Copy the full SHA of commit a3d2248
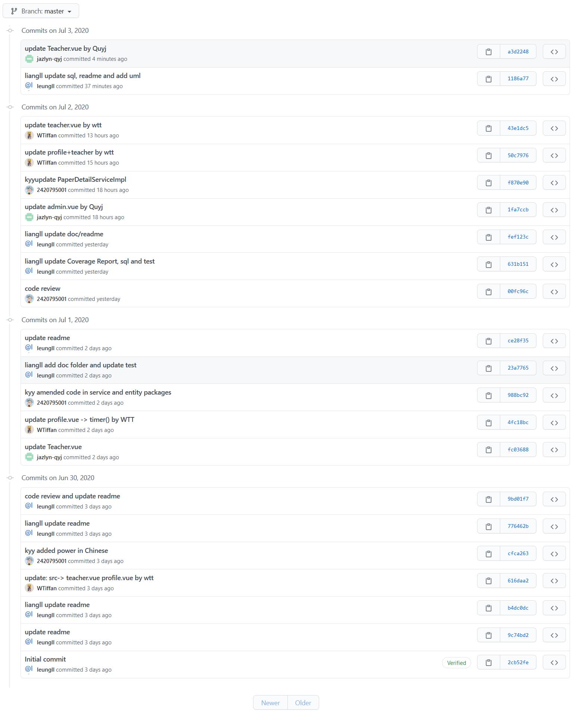 pyautogui.click(x=488, y=51)
